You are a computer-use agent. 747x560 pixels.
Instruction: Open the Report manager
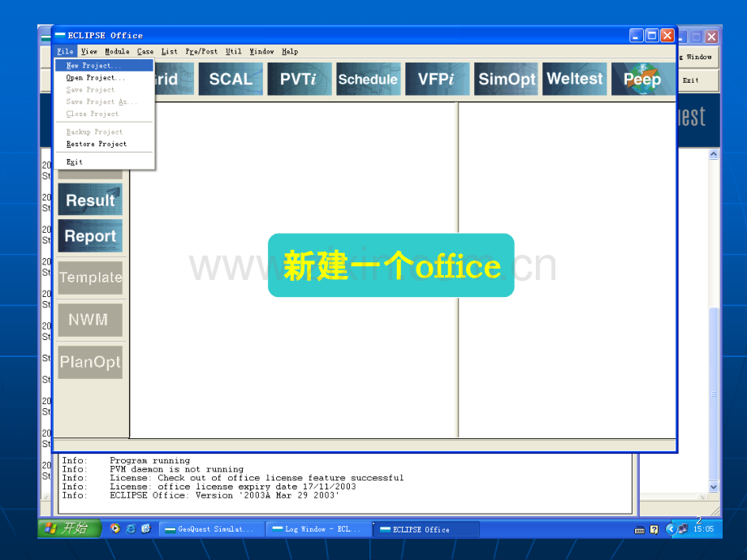pyautogui.click(x=90, y=235)
